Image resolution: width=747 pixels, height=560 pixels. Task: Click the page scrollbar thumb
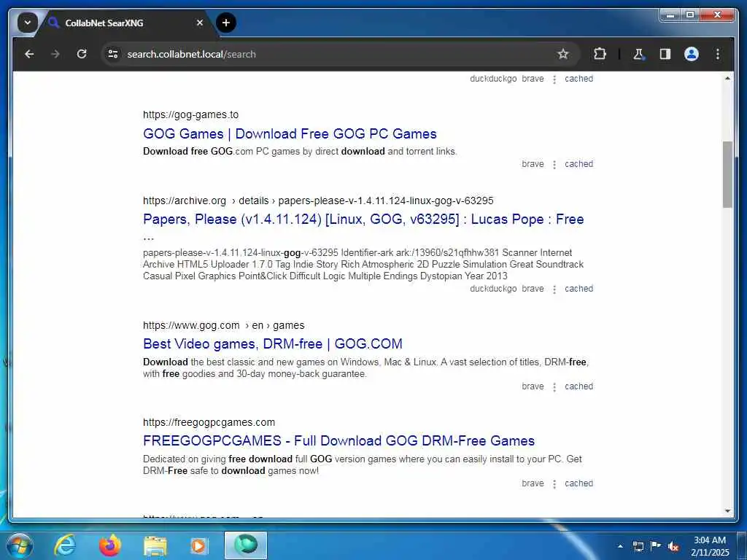tap(727, 174)
